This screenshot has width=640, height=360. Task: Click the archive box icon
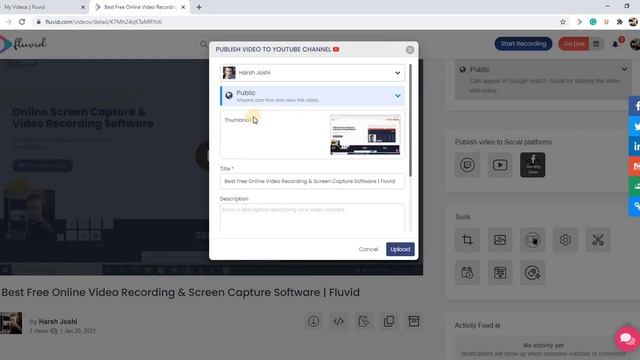414,321
